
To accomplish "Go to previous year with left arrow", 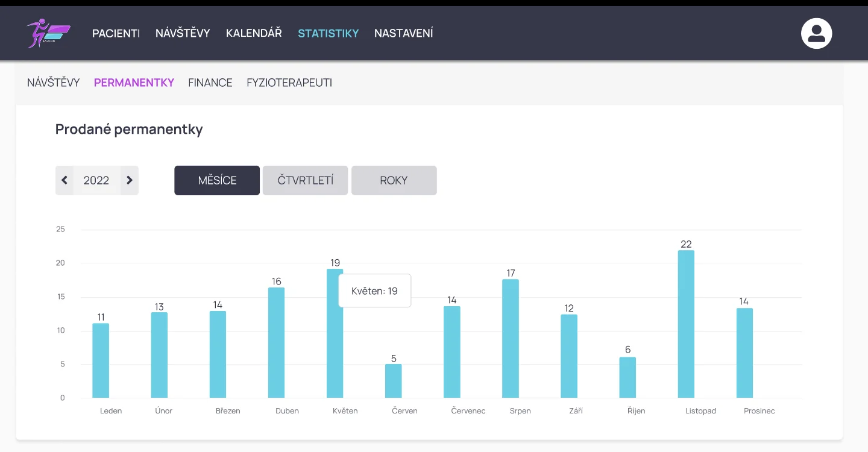I will point(64,180).
